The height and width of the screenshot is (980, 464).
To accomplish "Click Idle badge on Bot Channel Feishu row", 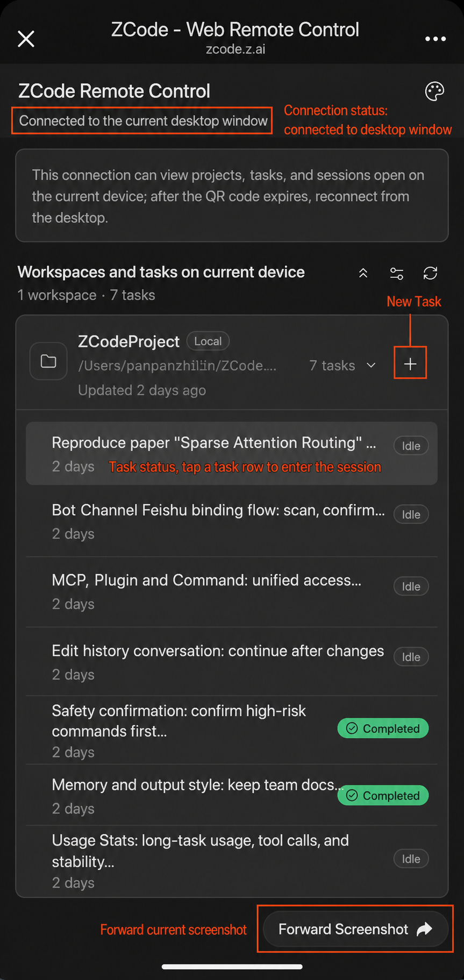I will click(411, 514).
